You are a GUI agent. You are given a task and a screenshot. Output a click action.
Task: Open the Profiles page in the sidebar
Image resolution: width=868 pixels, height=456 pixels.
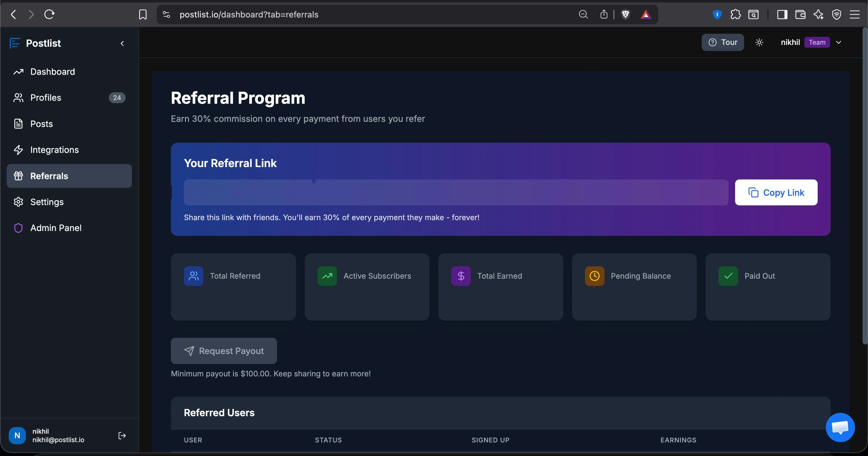pyautogui.click(x=46, y=98)
